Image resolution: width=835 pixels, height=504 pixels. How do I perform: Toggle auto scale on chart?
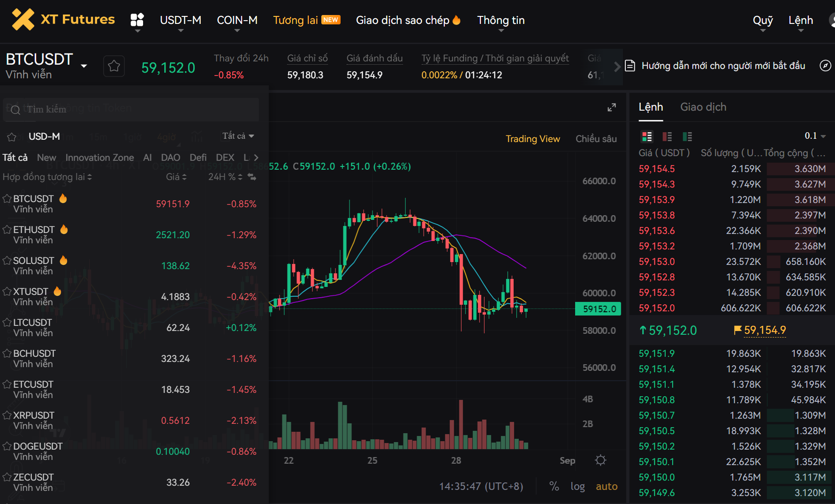pyautogui.click(x=607, y=486)
